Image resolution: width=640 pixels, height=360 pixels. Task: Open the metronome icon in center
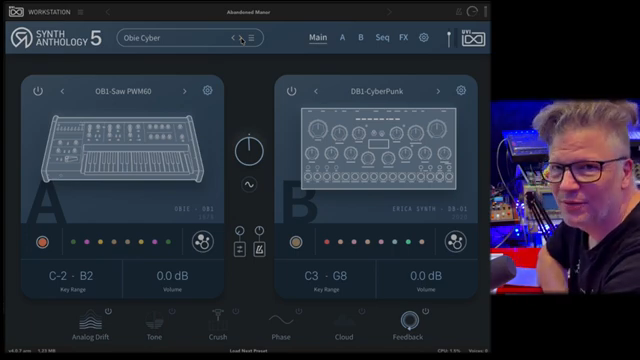(x=259, y=249)
